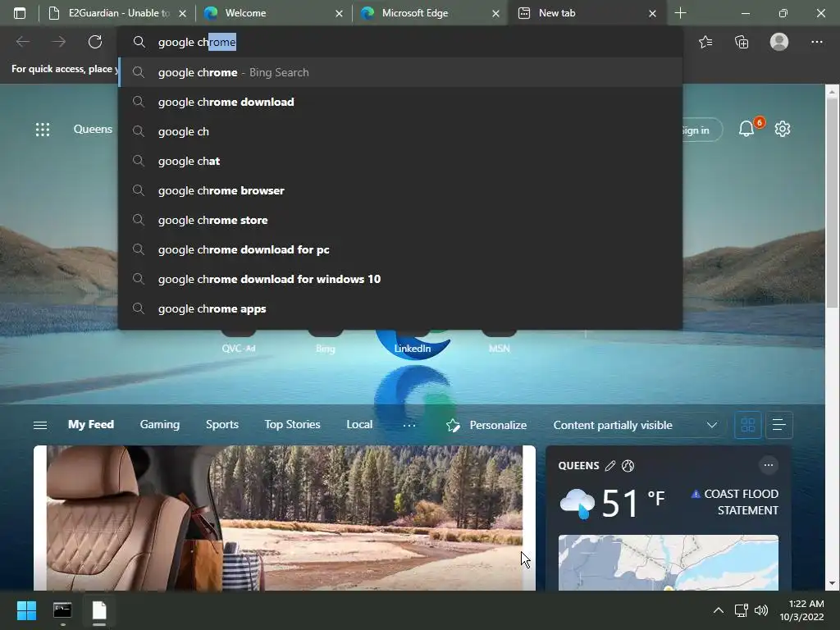Image resolution: width=840 pixels, height=630 pixels.
Task: Click the globe icon beside Queens
Action: click(x=628, y=466)
